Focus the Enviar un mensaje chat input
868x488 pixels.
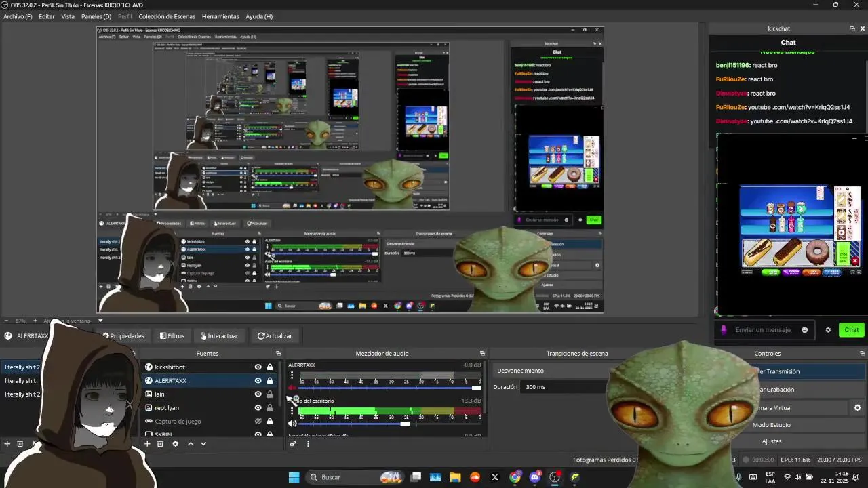tap(763, 330)
